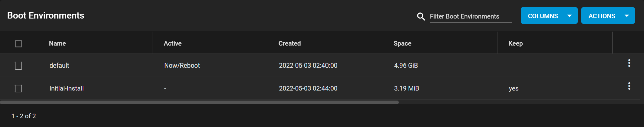Click the COLUMNS dropdown arrow
The height and width of the screenshot is (127, 644).
[570, 16]
